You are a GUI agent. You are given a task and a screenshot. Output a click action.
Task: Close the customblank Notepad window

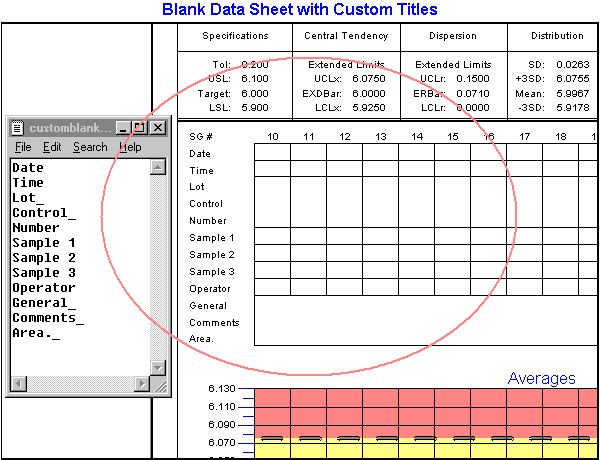pos(157,128)
